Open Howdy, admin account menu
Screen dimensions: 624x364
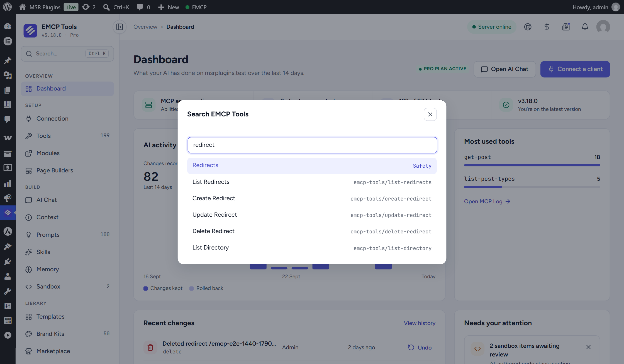596,7
